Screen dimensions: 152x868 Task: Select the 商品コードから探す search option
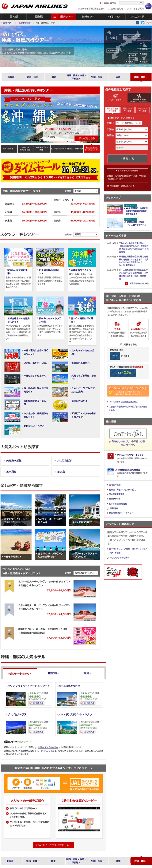(127, 110)
